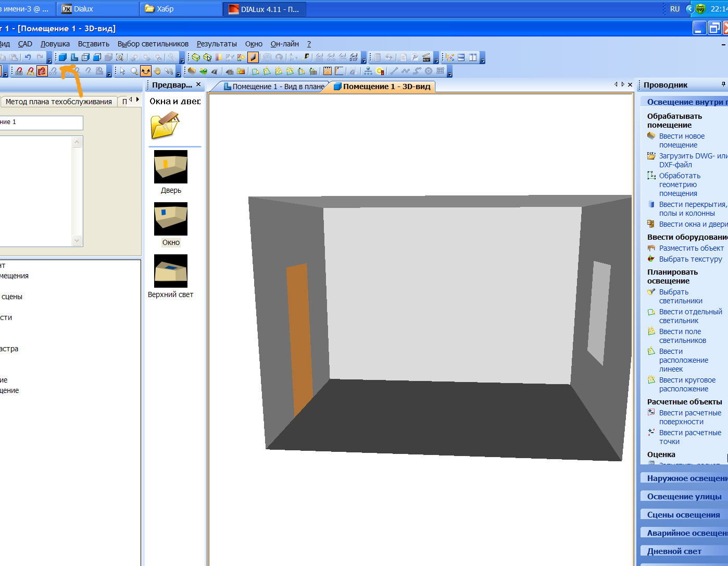This screenshot has height=566, width=728.
Task: Toggle the highlighted dark gradient toolbar icon
Action: (x=253, y=57)
